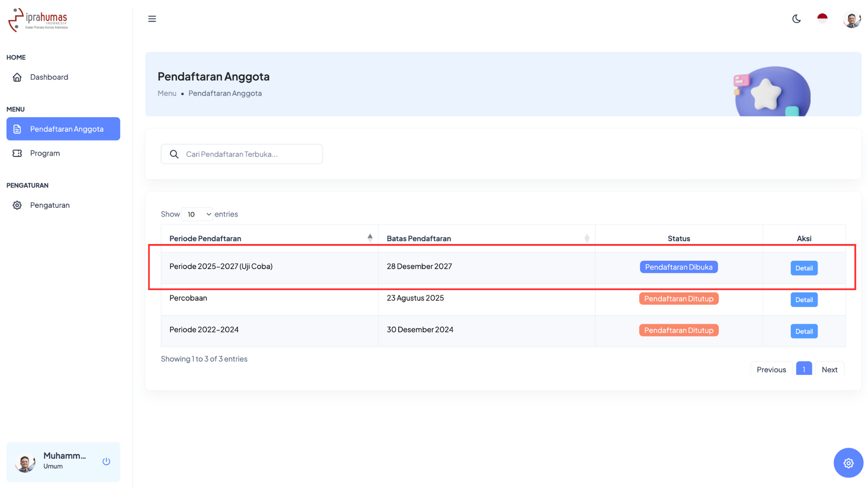Click Detail for Periode 2025-2027 row
The height and width of the screenshot is (488, 868).
tap(804, 268)
